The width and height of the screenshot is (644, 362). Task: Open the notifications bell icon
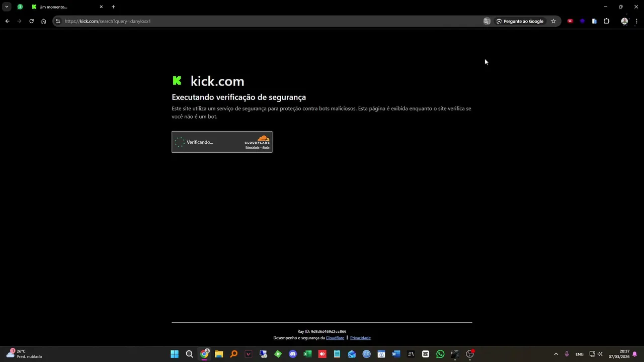pyautogui.click(x=635, y=354)
